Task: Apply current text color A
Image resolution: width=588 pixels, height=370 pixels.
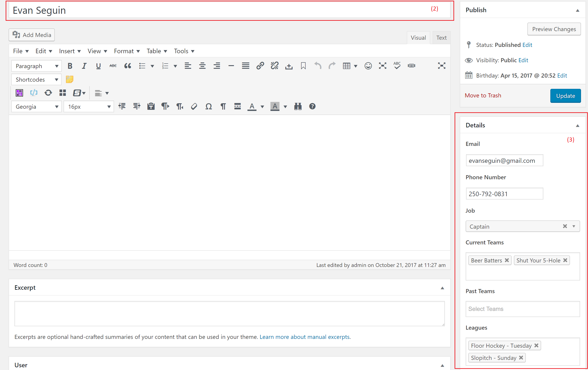Action: pyautogui.click(x=252, y=106)
